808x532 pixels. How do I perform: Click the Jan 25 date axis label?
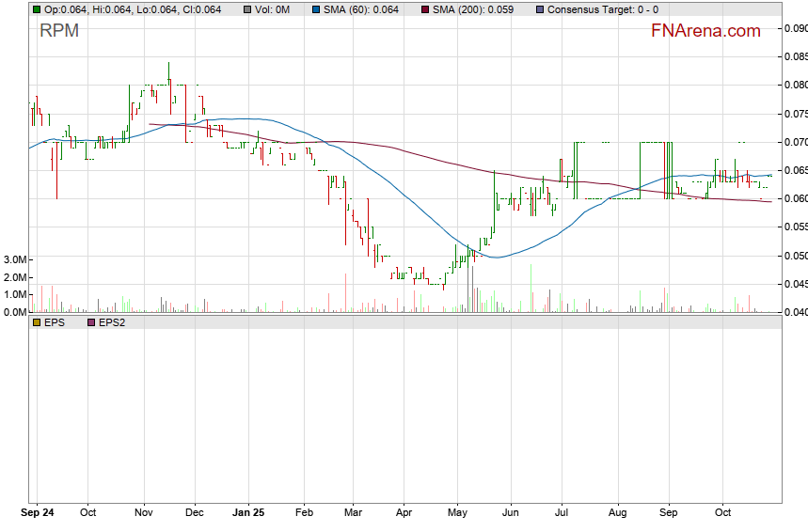pos(249,513)
